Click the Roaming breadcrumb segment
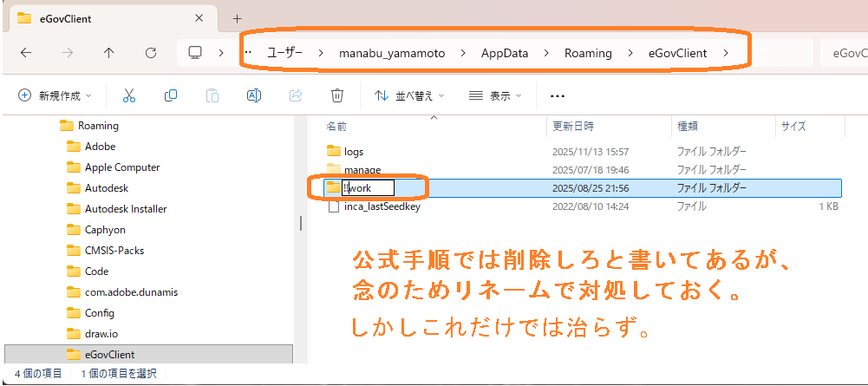This screenshot has height=386, width=868. 588,53
